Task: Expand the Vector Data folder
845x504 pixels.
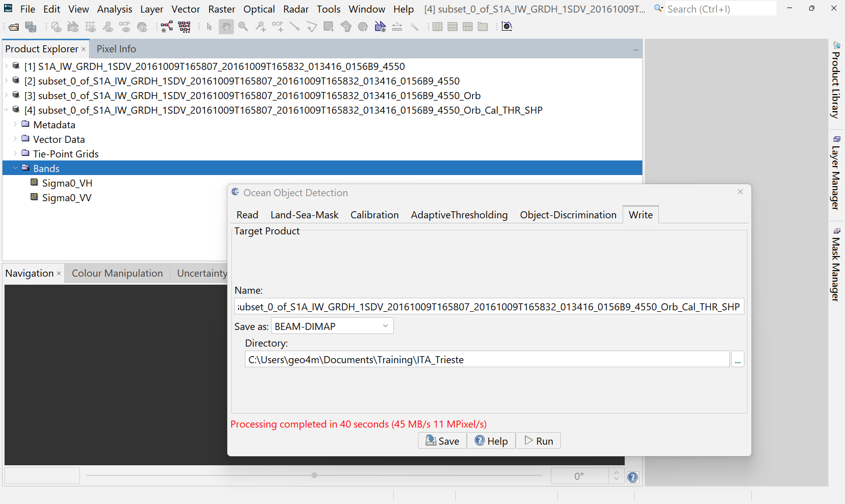Action: pos(15,139)
